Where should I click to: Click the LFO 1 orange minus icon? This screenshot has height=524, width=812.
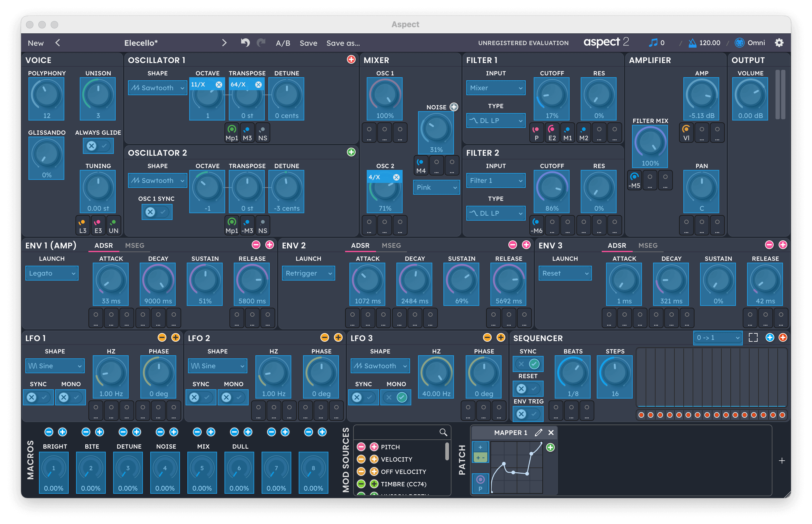coord(162,337)
